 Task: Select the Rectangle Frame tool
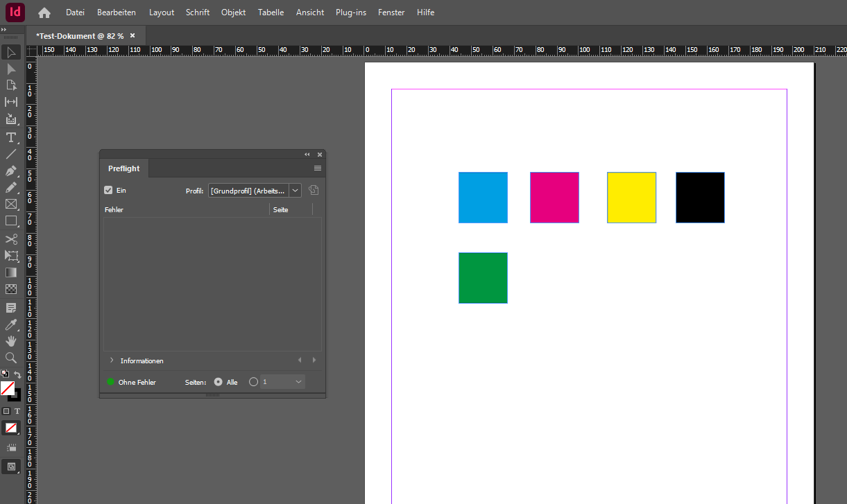point(10,205)
